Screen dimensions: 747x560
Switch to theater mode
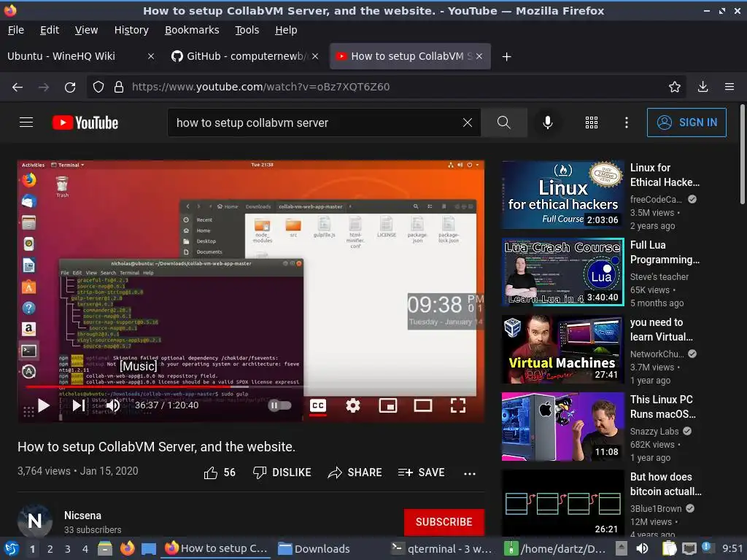point(423,405)
